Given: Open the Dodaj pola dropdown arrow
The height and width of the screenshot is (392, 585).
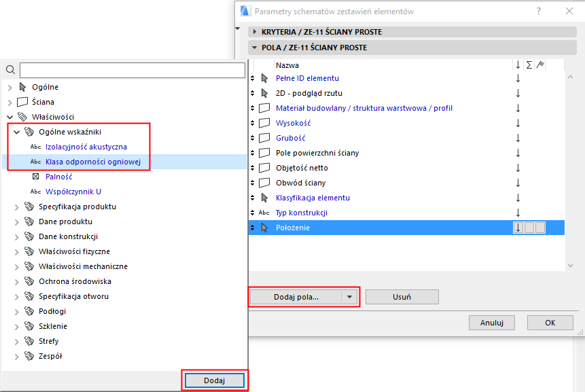Looking at the screenshot, I should [x=350, y=297].
